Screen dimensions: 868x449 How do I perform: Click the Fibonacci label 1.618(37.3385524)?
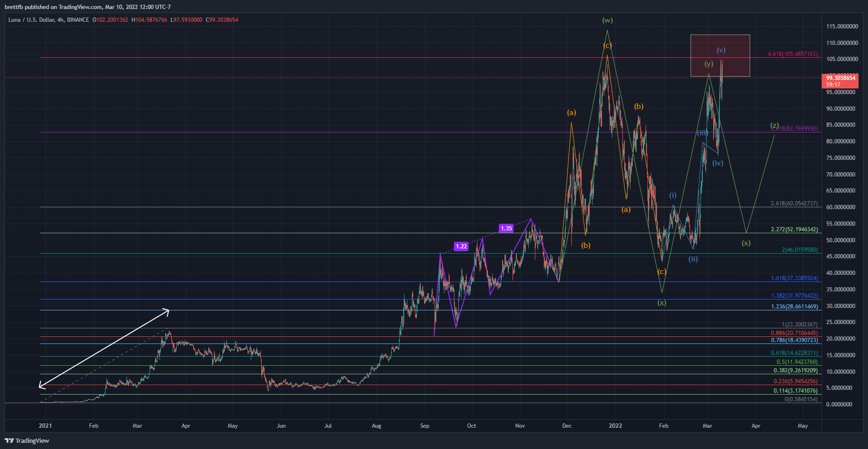coord(794,278)
